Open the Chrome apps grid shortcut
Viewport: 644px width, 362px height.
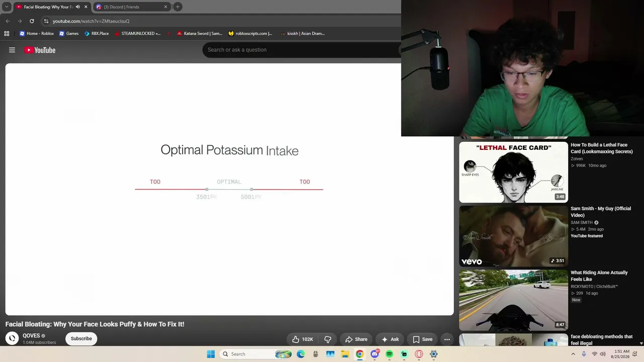[x=7, y=34]
